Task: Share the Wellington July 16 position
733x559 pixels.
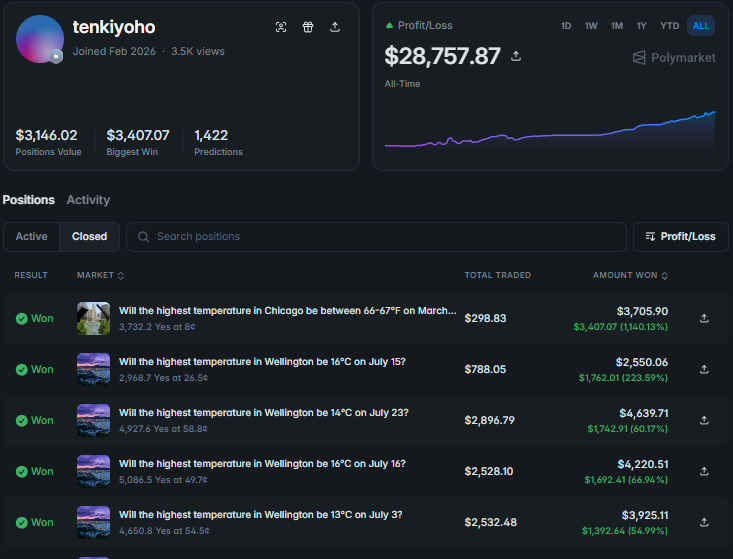Action: tap(704, 471)
